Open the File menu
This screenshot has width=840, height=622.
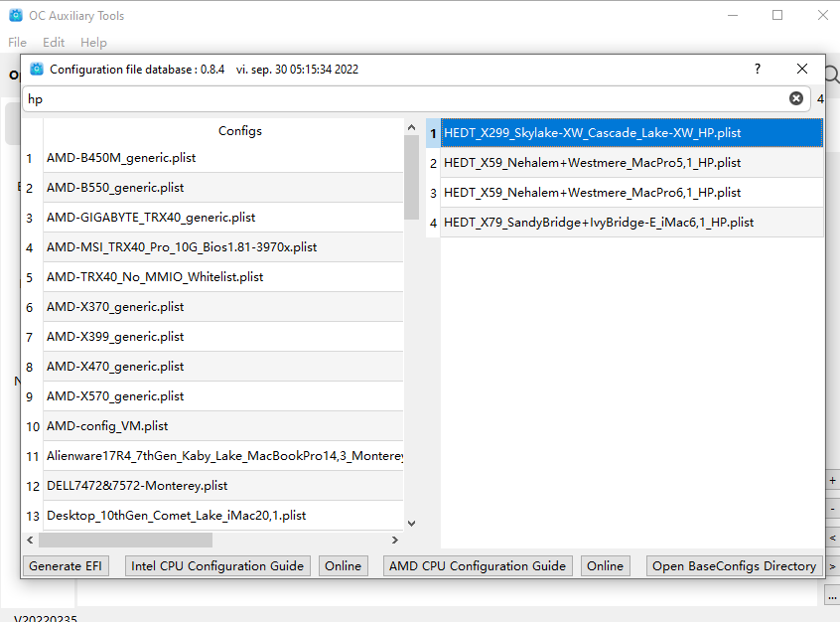[x=17, y=43]
